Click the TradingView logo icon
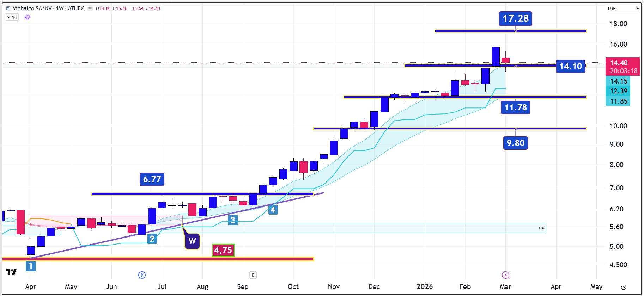The height and width of the screenshot is (296, 644). click(11, 272)
